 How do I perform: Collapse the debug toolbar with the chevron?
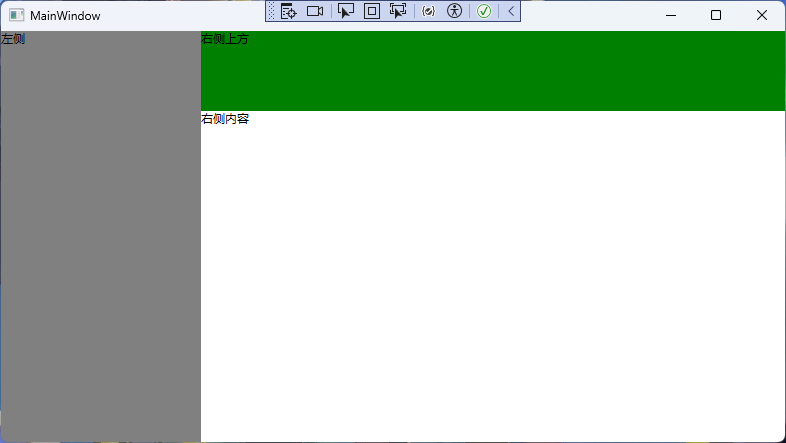point(511,11)
